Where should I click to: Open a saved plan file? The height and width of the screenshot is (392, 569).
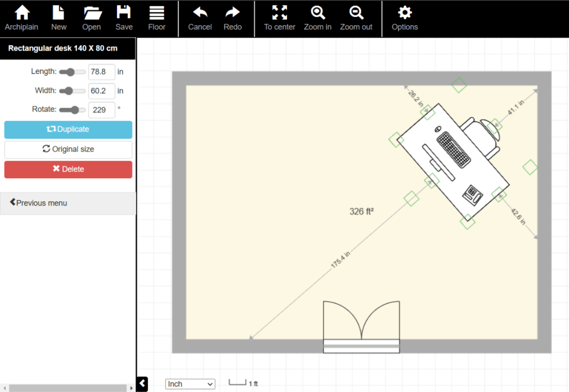click(x=92, y=18)
